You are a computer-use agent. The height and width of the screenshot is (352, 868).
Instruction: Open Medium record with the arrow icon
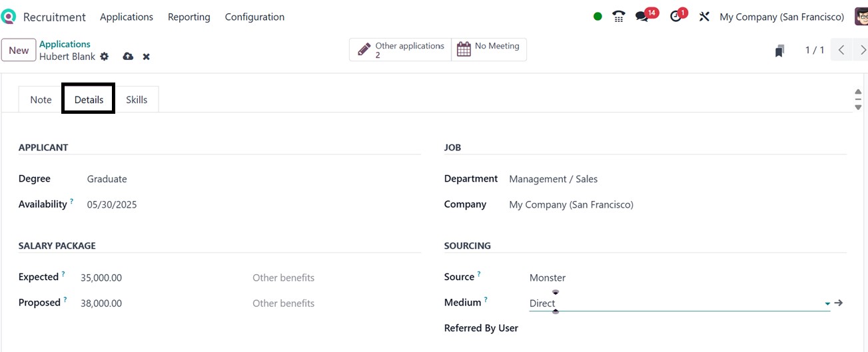pyautogui.click(x=839, y=303)
